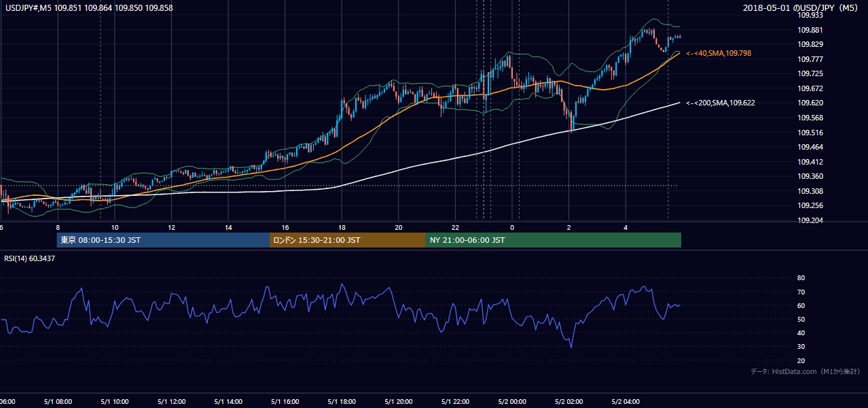Click the bottom time label 5/1 18:00
868x408 pixels.
342,402
